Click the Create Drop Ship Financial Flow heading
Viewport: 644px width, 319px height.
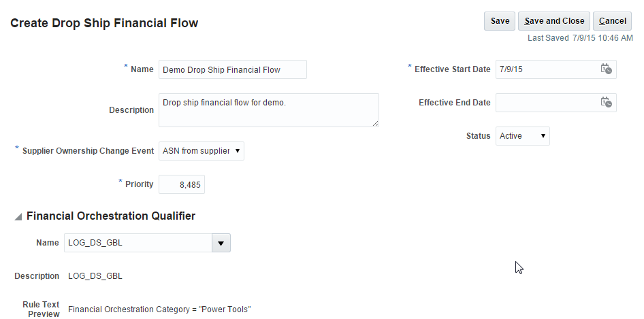tap(104, 23)
